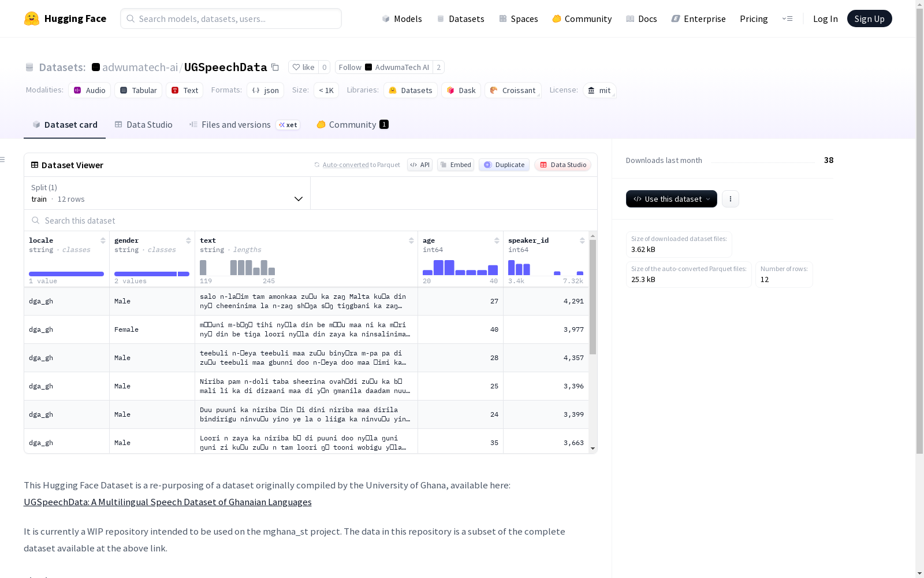Click the sort icon on text column
Viewport: 924px width, 578px height.
click(411, 240)
